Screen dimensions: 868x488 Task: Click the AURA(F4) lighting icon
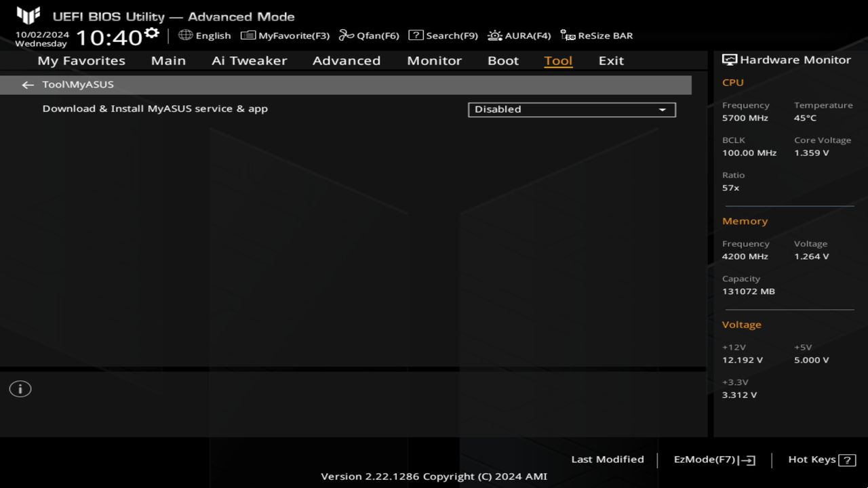pos(495,35)
